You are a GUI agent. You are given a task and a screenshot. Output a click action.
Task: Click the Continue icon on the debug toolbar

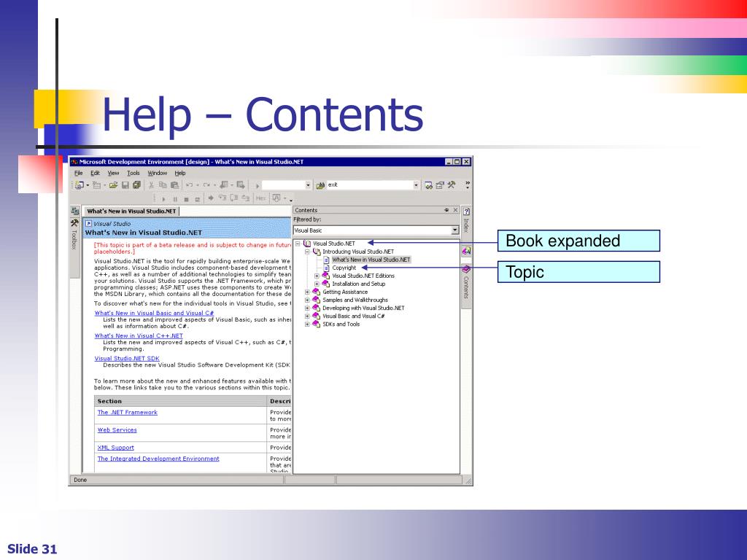[x=163, y=198]
